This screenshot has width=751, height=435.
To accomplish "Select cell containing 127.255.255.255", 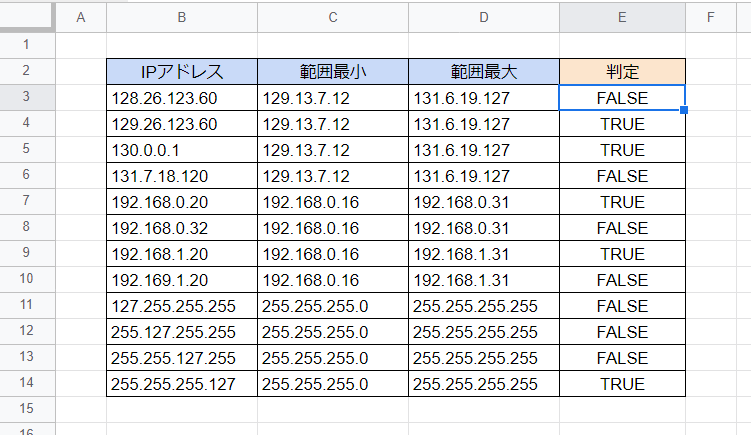I will point(182,306).
